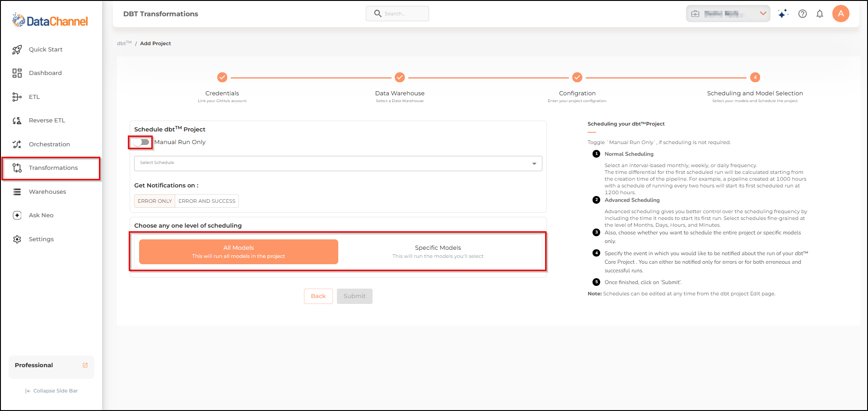Choose All Models scheduling level

coord(238,252)
